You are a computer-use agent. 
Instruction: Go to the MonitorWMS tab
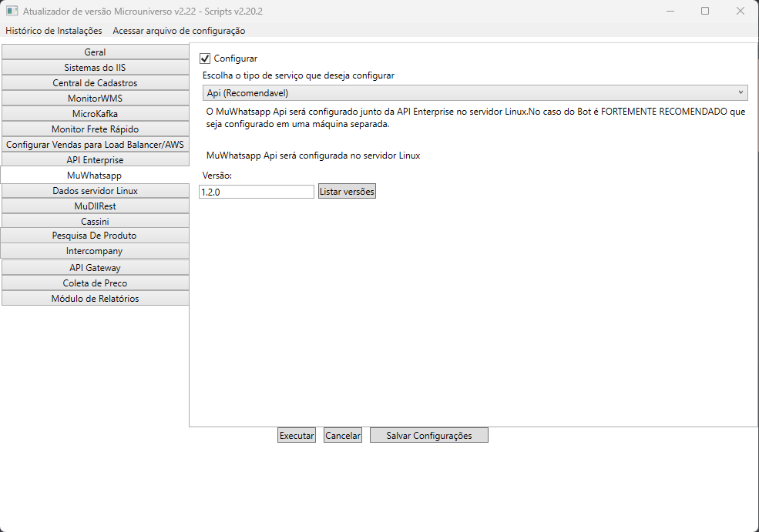(x=95, y=99)
